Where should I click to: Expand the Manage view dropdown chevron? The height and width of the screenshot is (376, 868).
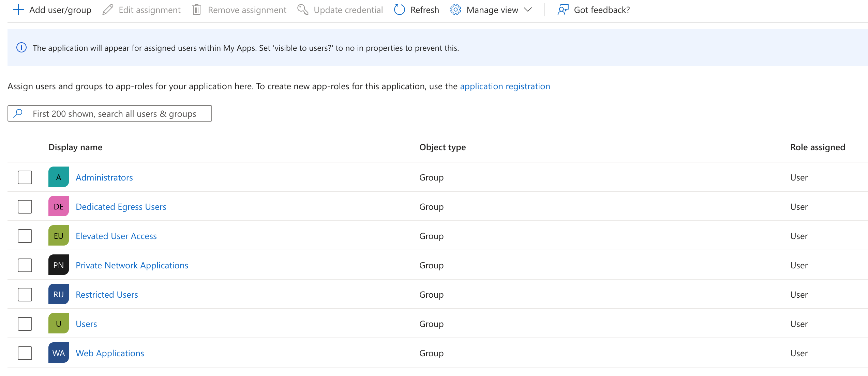point(528,10)
